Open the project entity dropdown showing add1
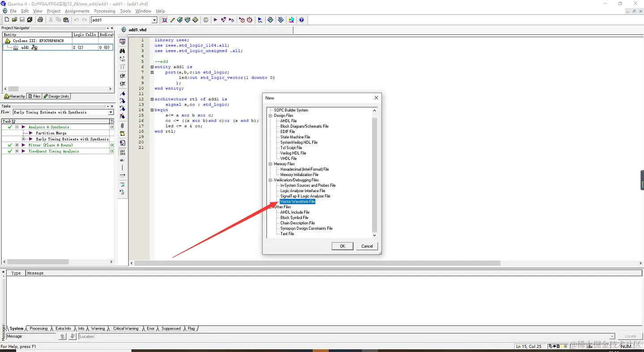Image resolution: width=644 pixels, height=352 pixels. [x=154, y=20]
